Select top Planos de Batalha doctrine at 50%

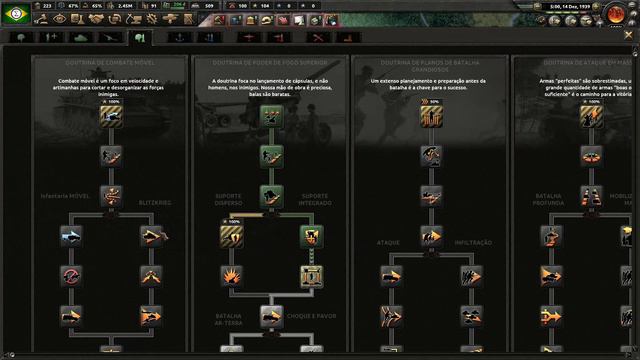[431, 116]
